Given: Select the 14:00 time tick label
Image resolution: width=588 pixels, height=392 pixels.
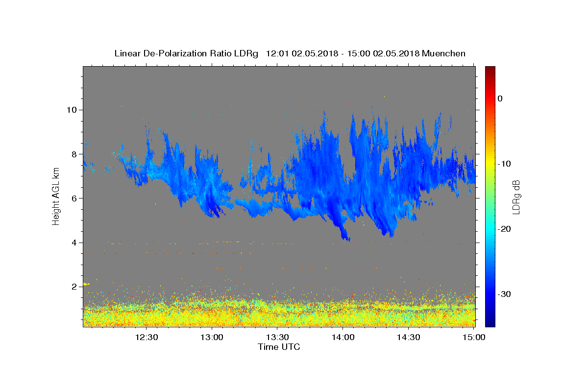Looking at the screenshot, I should (343, 338).
